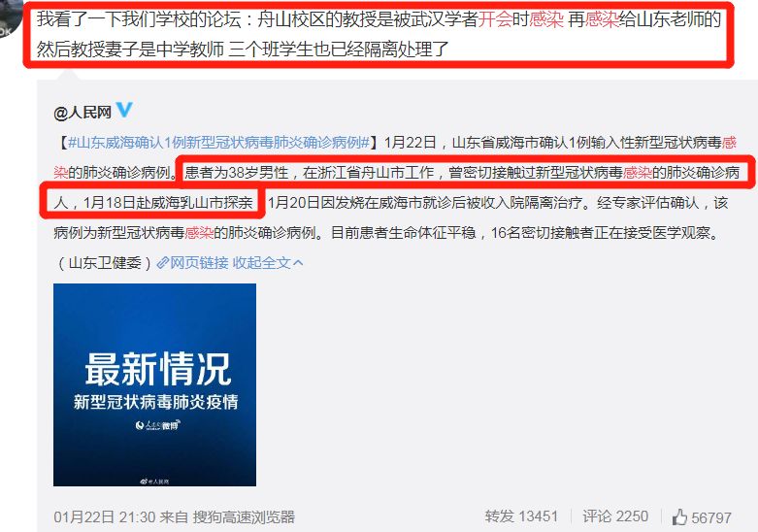Image resolution: width=758 pixels, height=532 pixels.
Task: Click the 转发 13451 repost button
Action: (521, 516)
